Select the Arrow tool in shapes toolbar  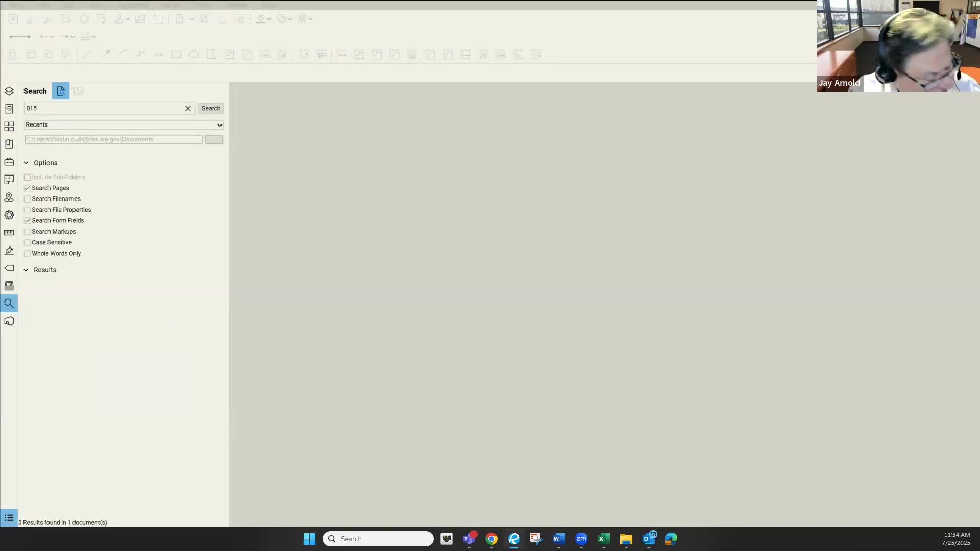point(106,55)
